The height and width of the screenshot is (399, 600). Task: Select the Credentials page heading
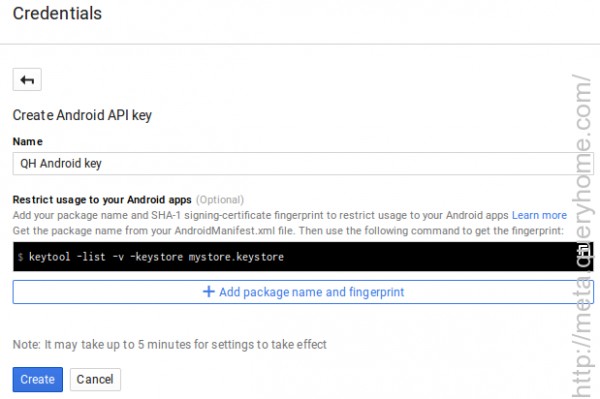pos(57,13)
